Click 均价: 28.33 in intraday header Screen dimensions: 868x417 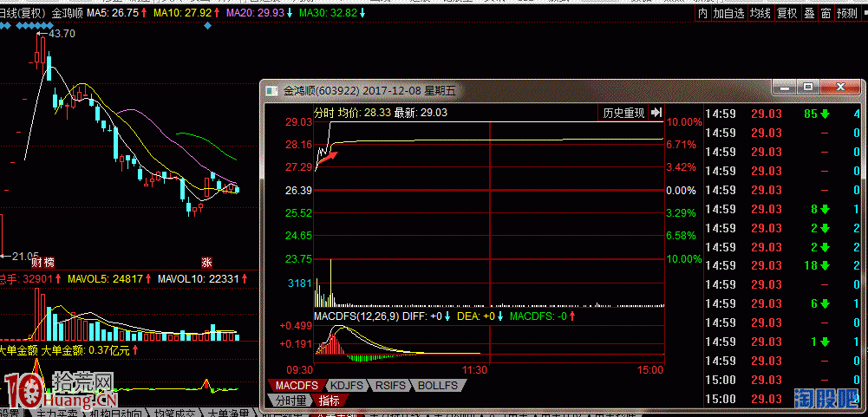click(364, 113)
